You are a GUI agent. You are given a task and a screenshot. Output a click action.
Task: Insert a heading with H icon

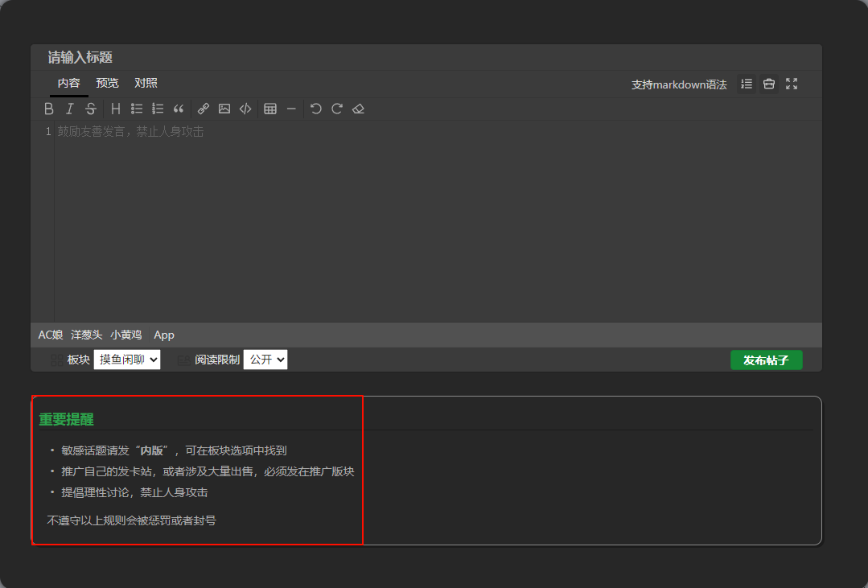115,109
